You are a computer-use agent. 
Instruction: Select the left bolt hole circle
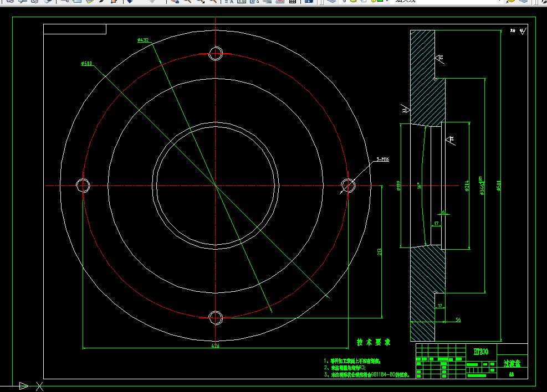83,185
